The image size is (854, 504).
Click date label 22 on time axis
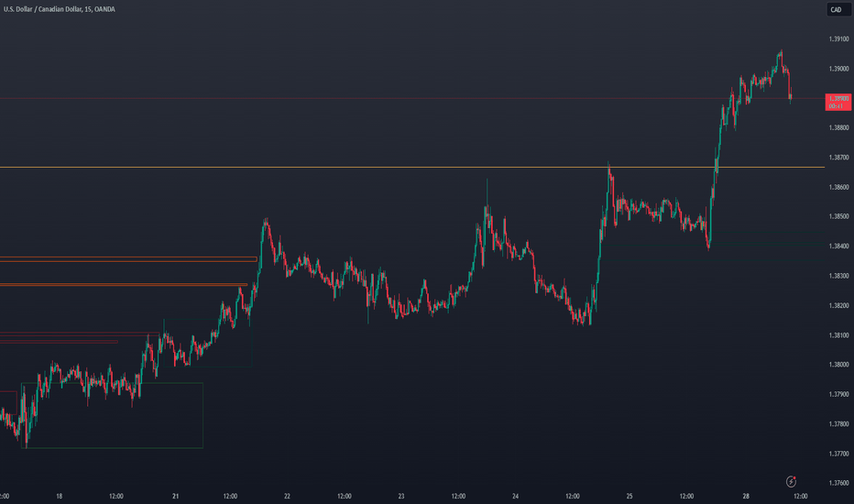287,497
